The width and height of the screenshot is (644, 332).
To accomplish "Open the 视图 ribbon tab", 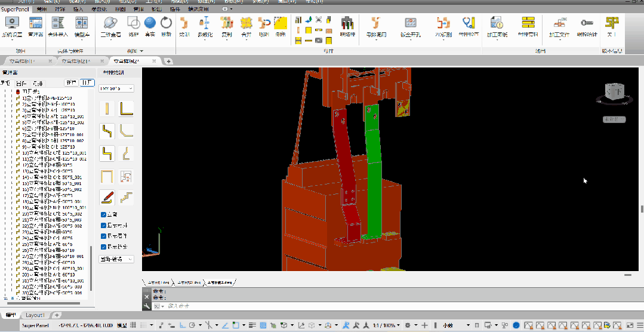I will 119,8.
